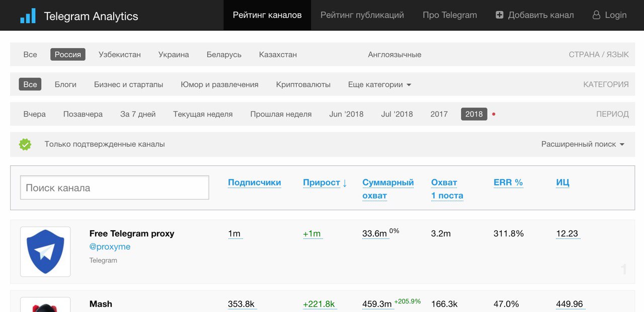Open the Free Telegram proxy shield avatar
This screenshot has width=644, height=312.
45,252
